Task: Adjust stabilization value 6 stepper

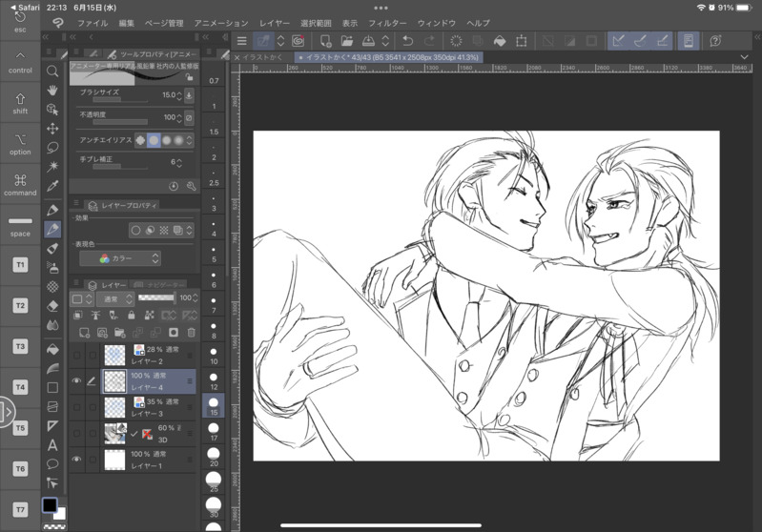Action: [x=179, y=162]
